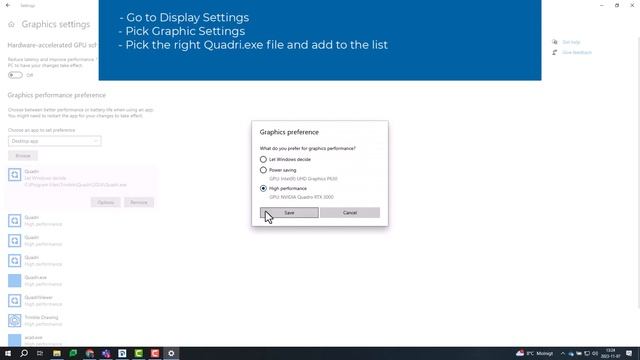
Task: Click the Get help icon
Action: click(x=554, y=42)
